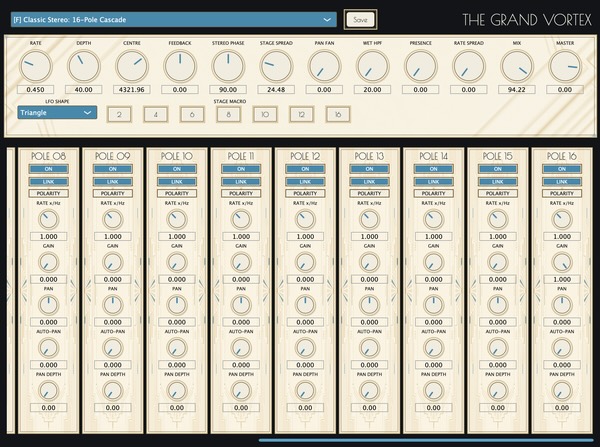Toggle Pole 15 LINK switch
Image resolution: width=600 pixels, height=447 pixels.
(x=497, y=181)
